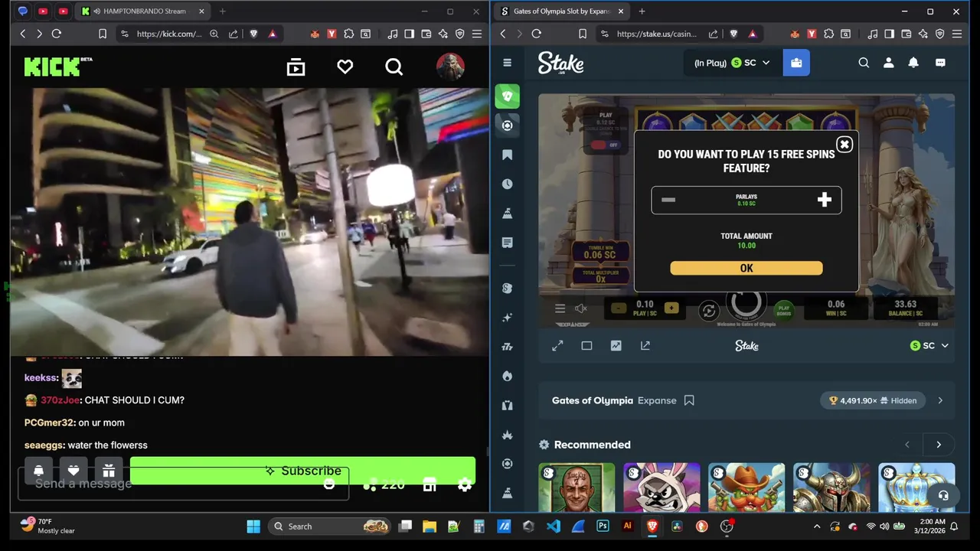Open Slots 777 icon in Stake sidebar

(x=507, y=347)
